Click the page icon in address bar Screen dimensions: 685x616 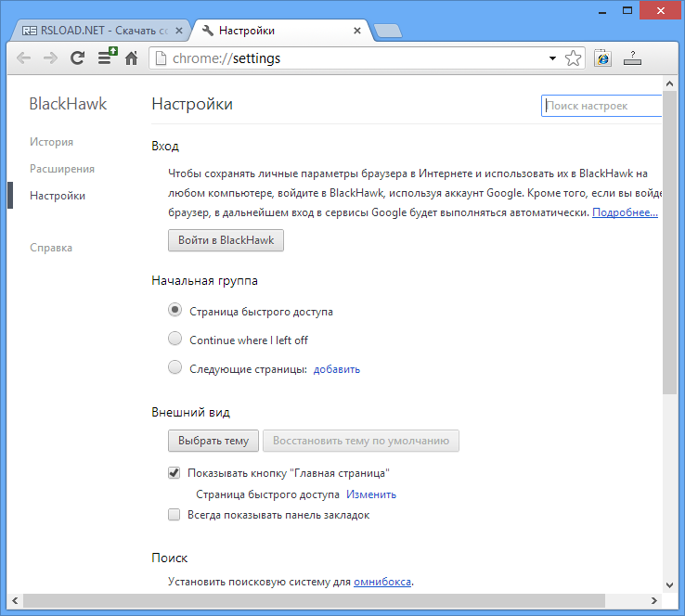(x=161, y=58)
